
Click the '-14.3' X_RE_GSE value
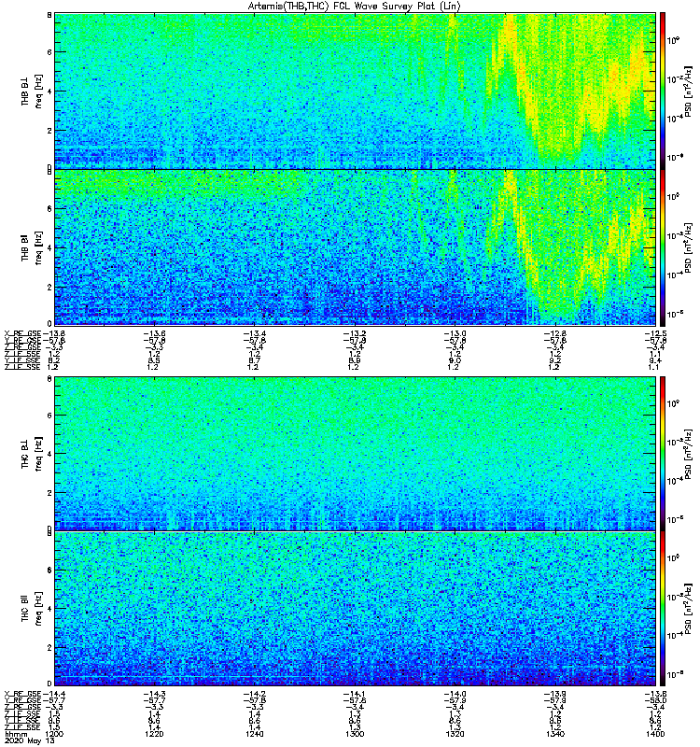(155, 694)
